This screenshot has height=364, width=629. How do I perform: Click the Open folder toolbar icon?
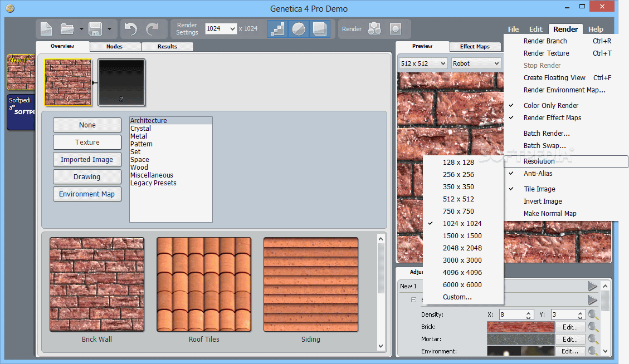pyautogui.click(x=67, y=29)
